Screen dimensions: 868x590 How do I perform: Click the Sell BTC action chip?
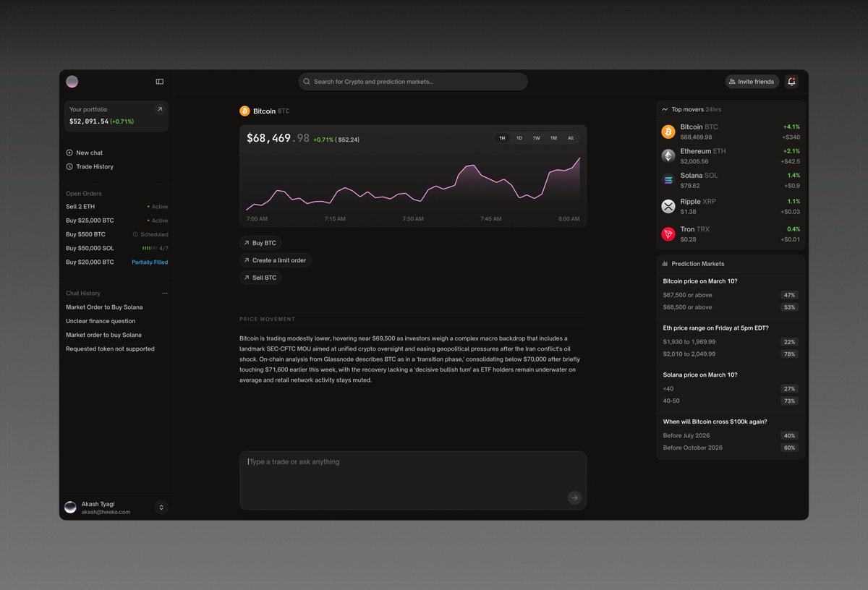pos(260,278)
